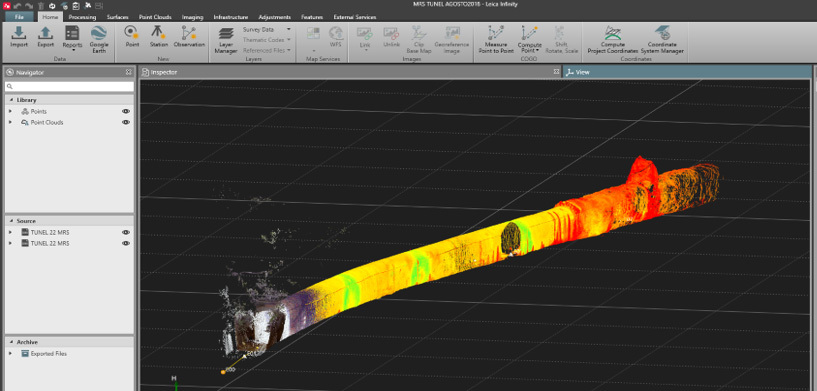The width and height of the screenshot is (817, 391).
Task: Close the Navigator panel
Action: coord(129,72)
